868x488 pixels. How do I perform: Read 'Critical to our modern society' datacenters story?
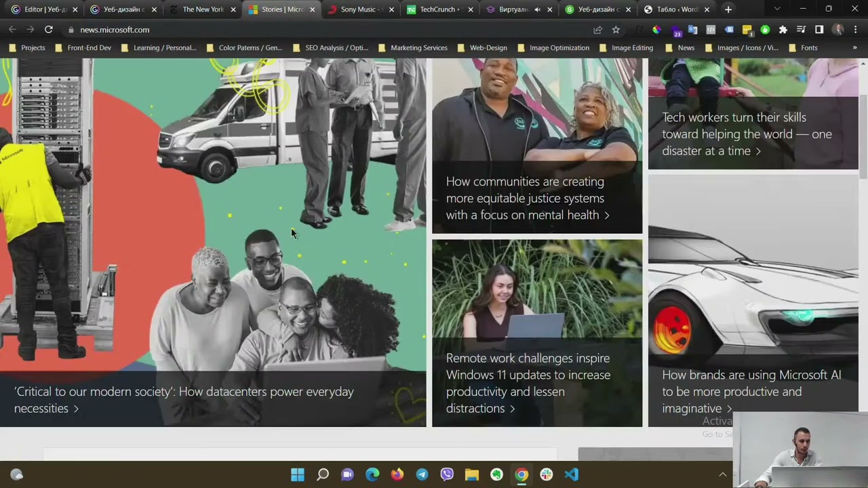click(184, 400)
